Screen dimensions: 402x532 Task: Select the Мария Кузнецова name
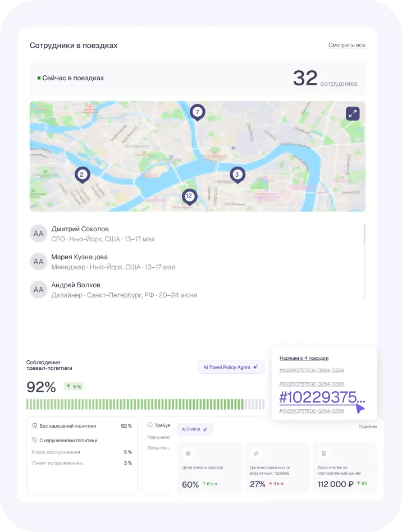tap(80, 257)
